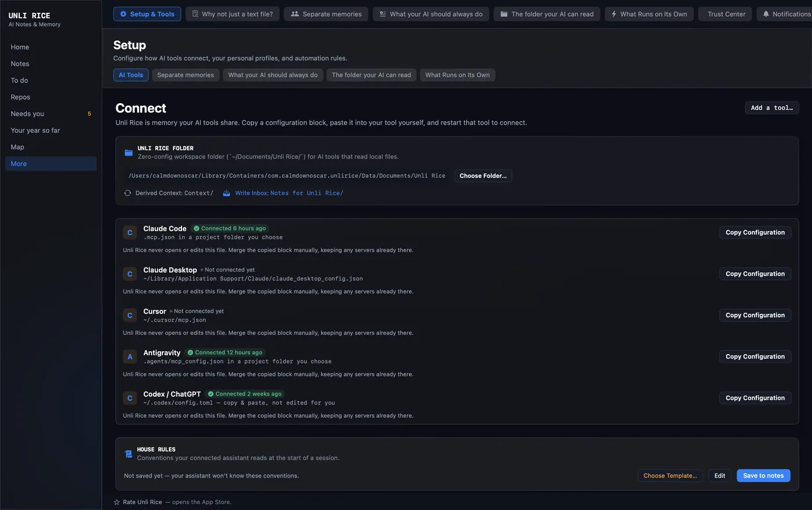Viewport: 812px width, 510px height.
Task: Click the star icon next to Rate Unli Rice
Action: point(117,502)
